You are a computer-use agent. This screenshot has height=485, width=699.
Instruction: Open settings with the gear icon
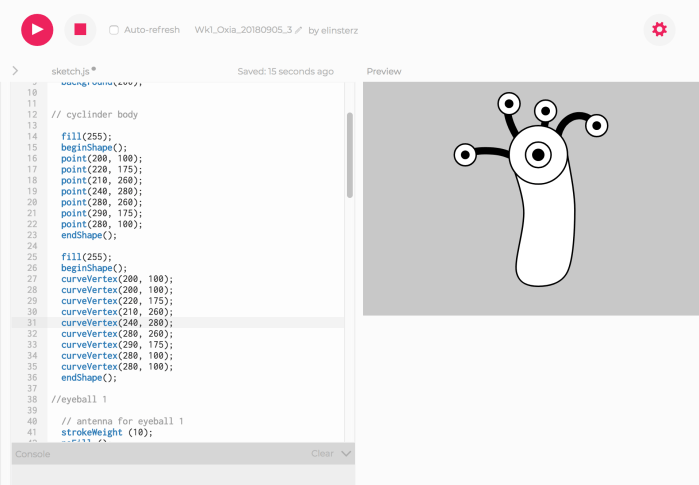pyautogui.click(x=659, y=30)
